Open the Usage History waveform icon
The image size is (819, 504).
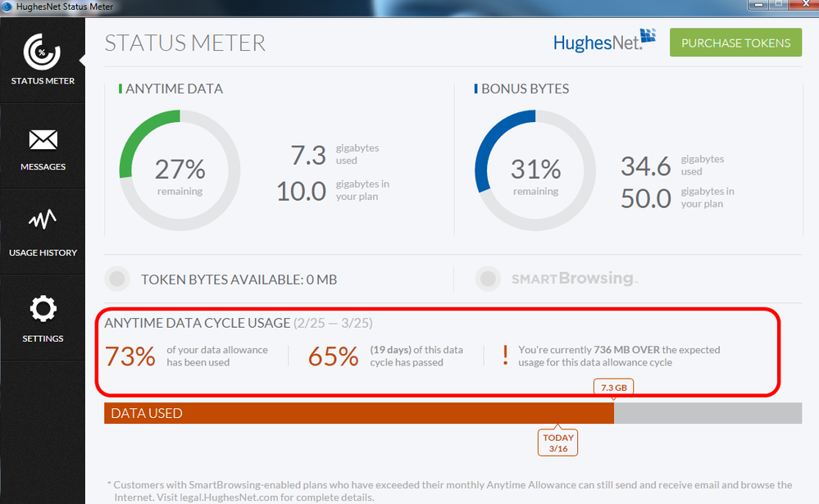[x=43, y=222]
